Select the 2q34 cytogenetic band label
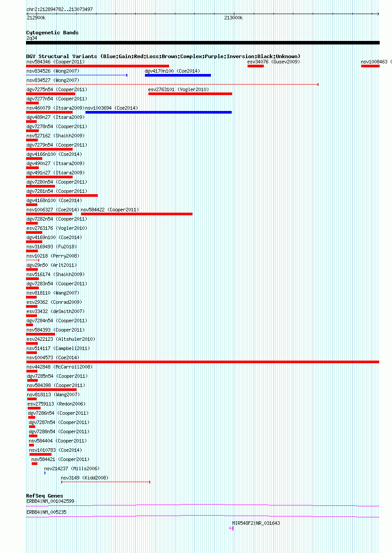Screen dimensions: 392x553 coord(32,38)
